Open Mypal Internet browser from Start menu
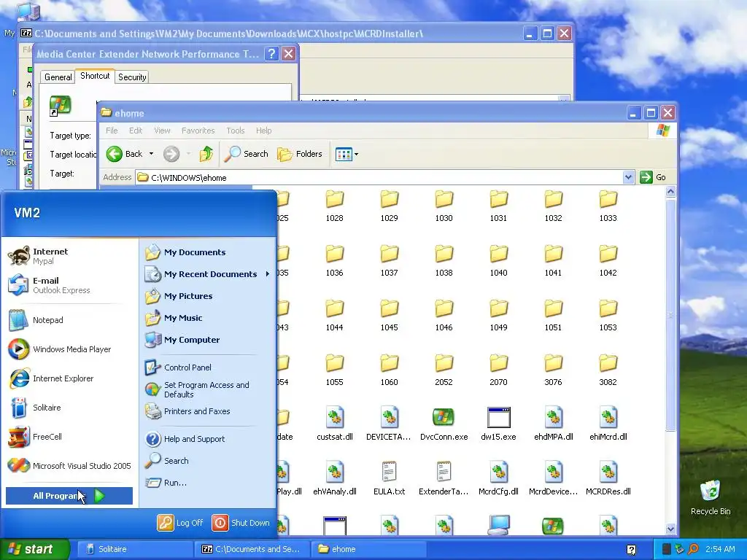Image resolution: width=747 pixels, height=560 pixels. point(71,256)
